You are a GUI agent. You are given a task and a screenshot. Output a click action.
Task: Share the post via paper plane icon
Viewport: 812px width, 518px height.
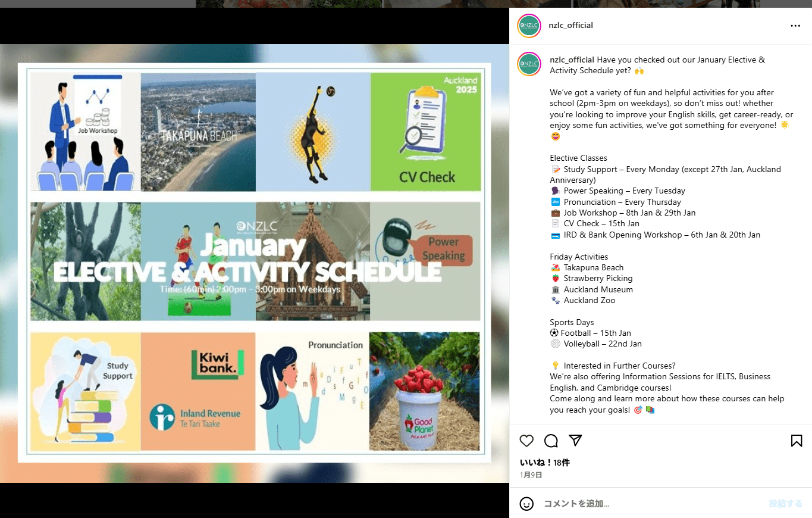coord(575,441)
